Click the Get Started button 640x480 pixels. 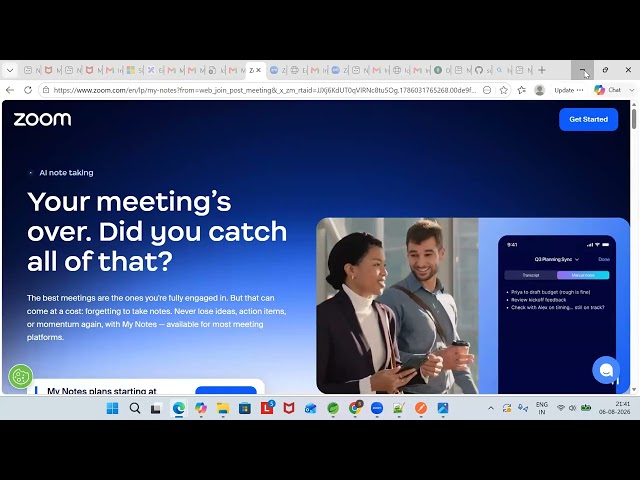tap(588, 119)
